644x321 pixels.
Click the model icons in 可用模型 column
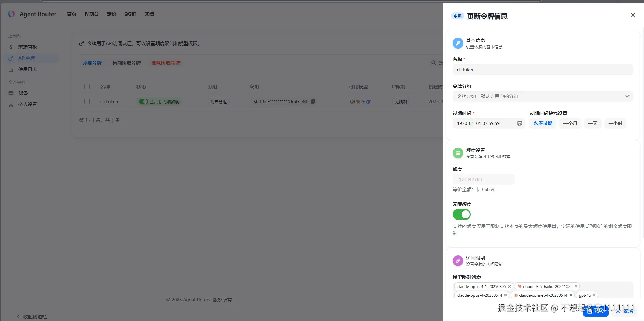(360, 102)
